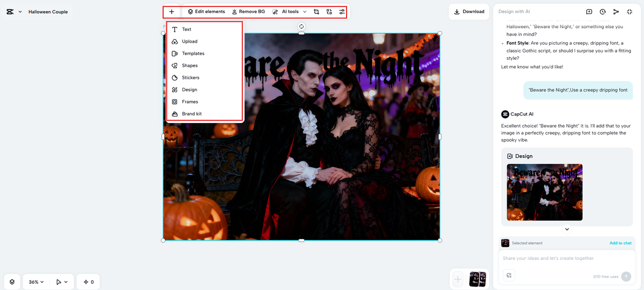Click the Download button
The image size is (644, 290).
coord(469,12)
